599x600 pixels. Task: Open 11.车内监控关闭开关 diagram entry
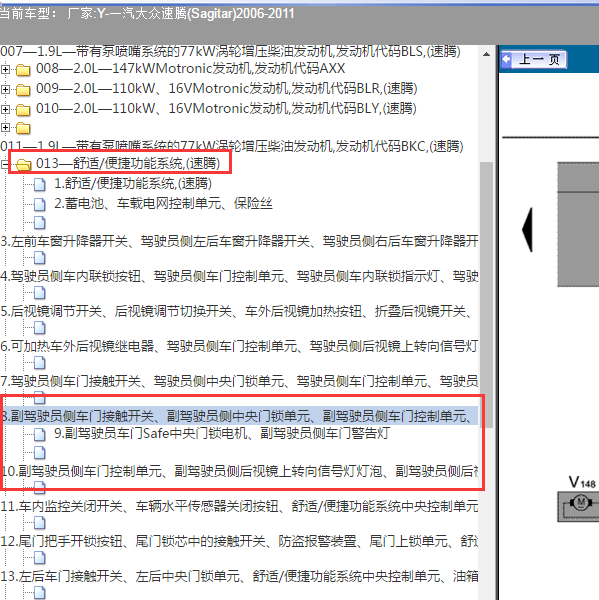coord(239,506)
